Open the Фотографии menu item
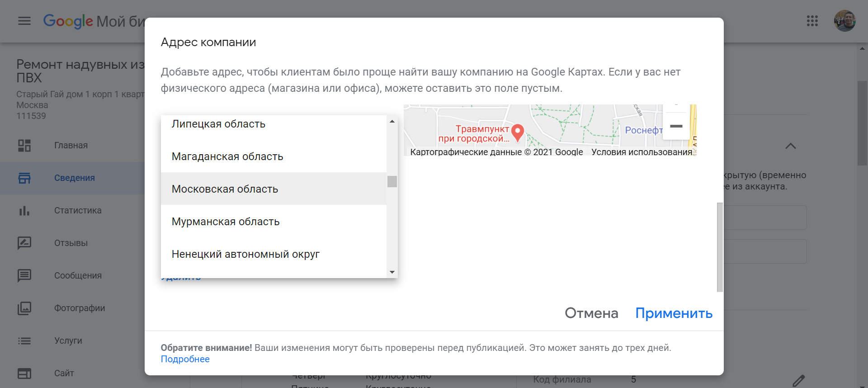 coord(72,308)
